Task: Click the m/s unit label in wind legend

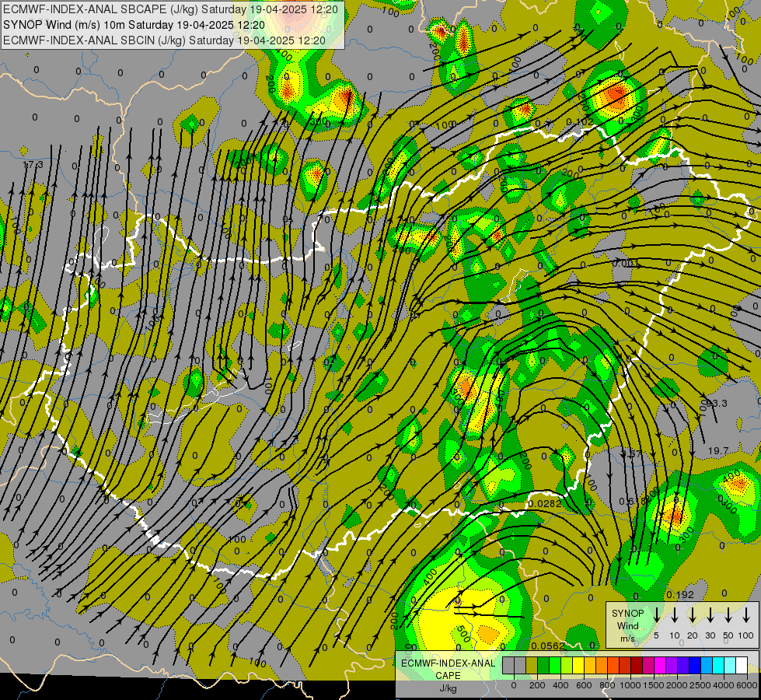Action: click(x=627, y=639)
